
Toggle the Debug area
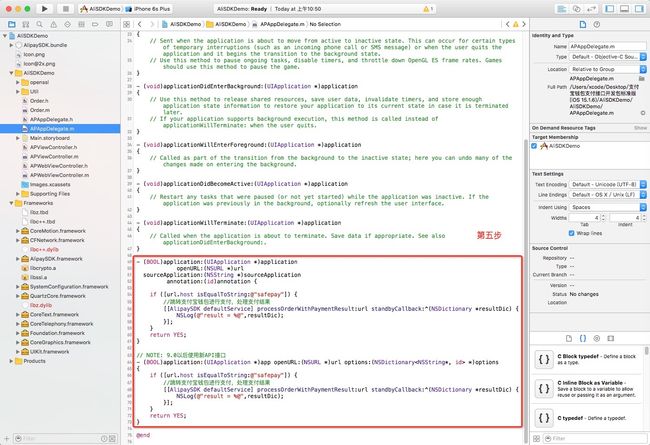tap(624, 9)
